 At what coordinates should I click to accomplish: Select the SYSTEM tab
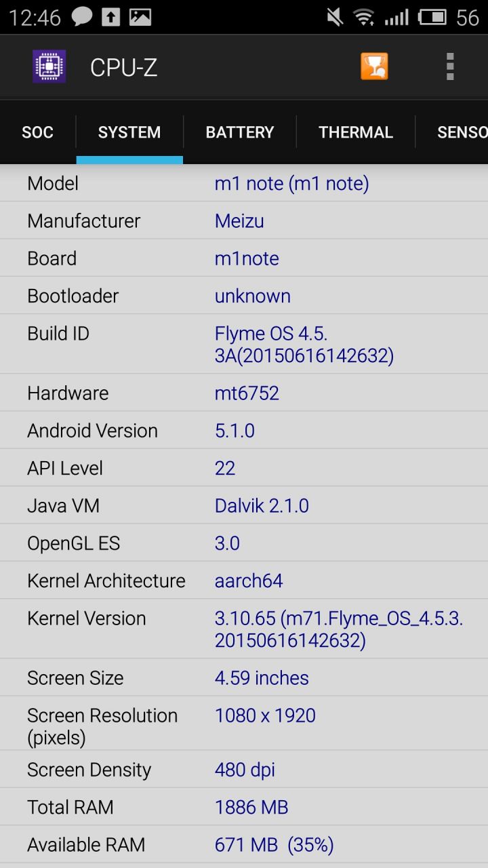coord(129,132)
